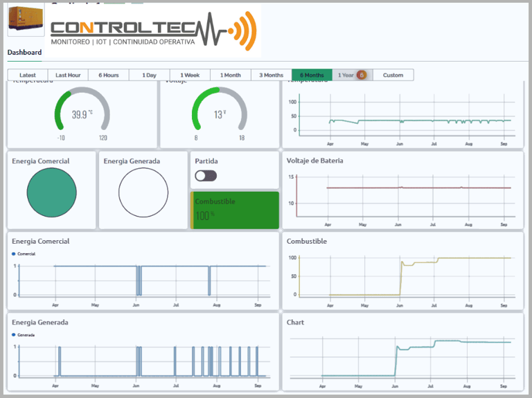This screenshot has height=398, width=532.
Task: Choose the 1 Month range button
Action: point(231,75)
